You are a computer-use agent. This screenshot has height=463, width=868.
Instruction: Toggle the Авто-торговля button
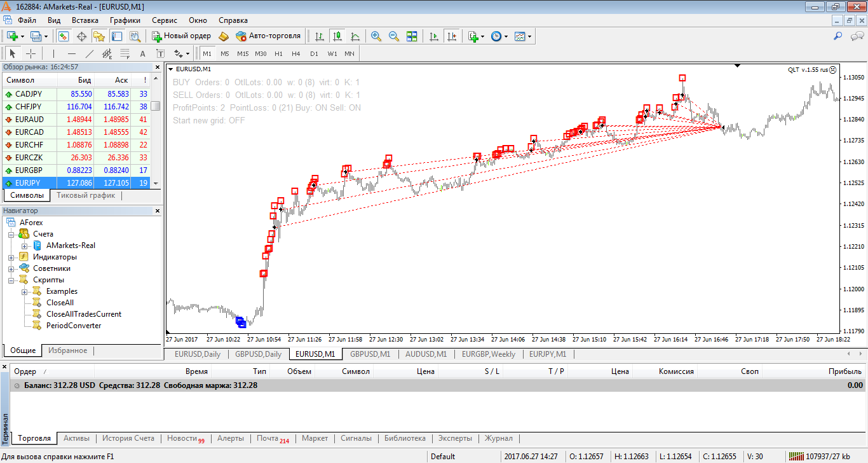point(268,36)
